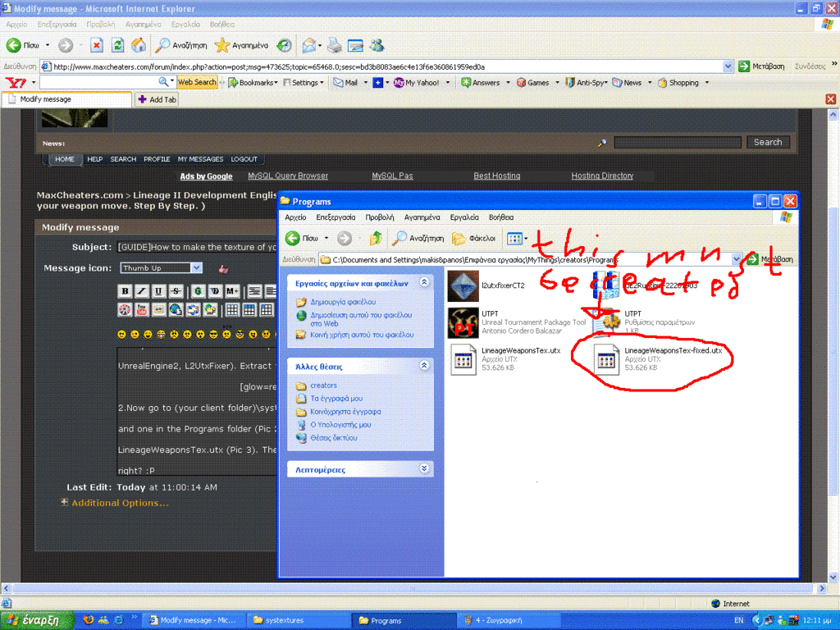Click the IE Home toolbar icon
Screen dimensions: 840x630
click(139, 45)
